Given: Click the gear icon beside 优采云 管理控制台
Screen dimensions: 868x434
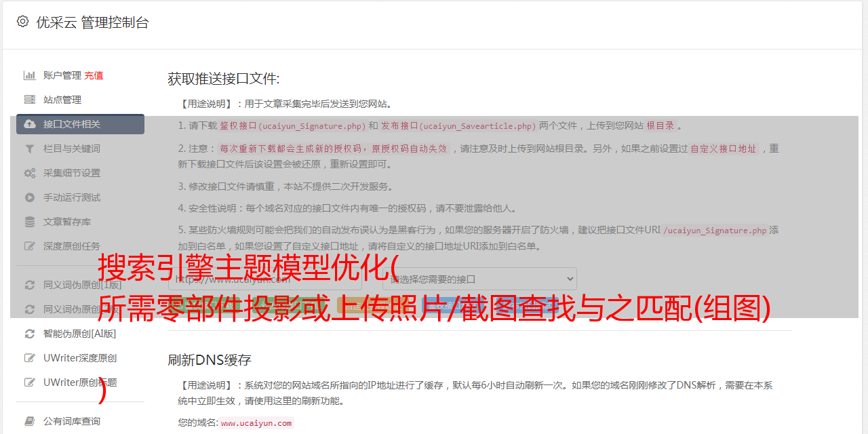Looking at the screenshot, I should pyautogui.click(x=22, y=22).
